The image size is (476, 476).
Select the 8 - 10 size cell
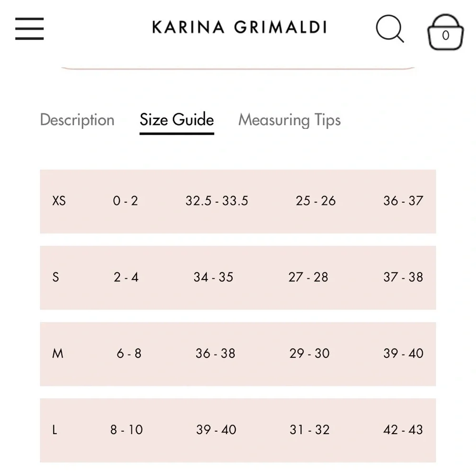click(127, 430)
